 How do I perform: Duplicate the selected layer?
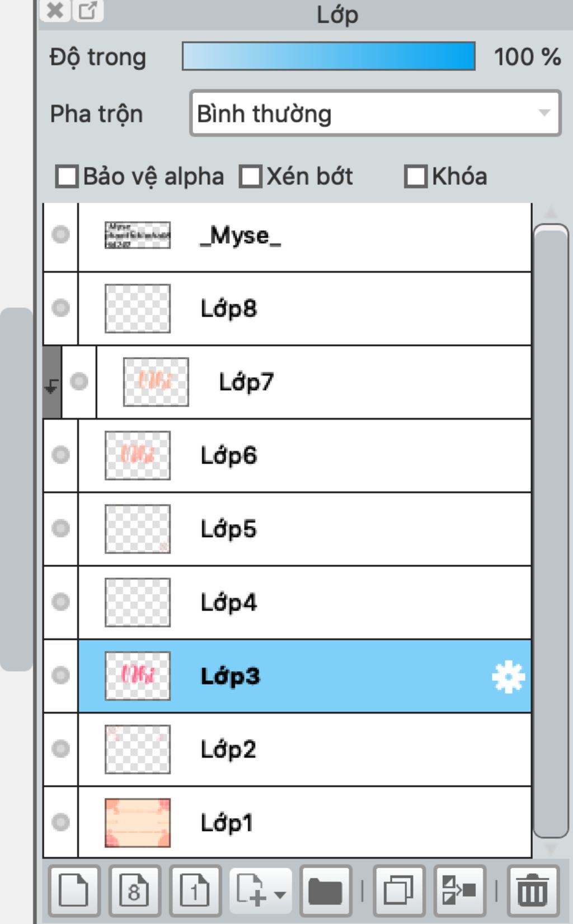pos(398,890)
